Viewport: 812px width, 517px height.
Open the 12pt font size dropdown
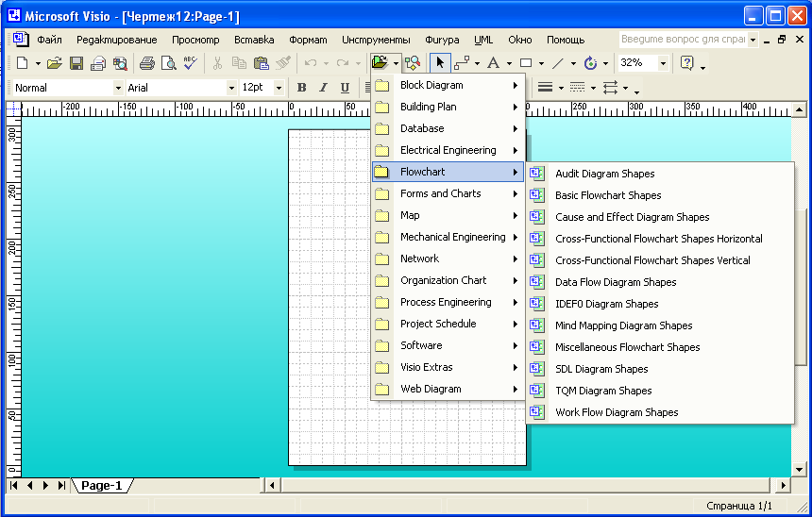pyautogui.click(x=279, y=88)
